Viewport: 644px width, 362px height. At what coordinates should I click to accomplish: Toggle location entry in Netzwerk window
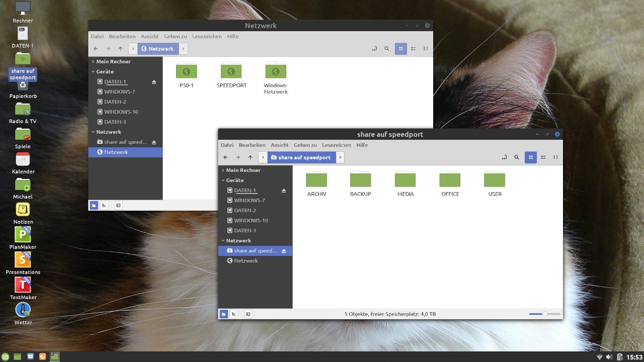tap(374, 49)
